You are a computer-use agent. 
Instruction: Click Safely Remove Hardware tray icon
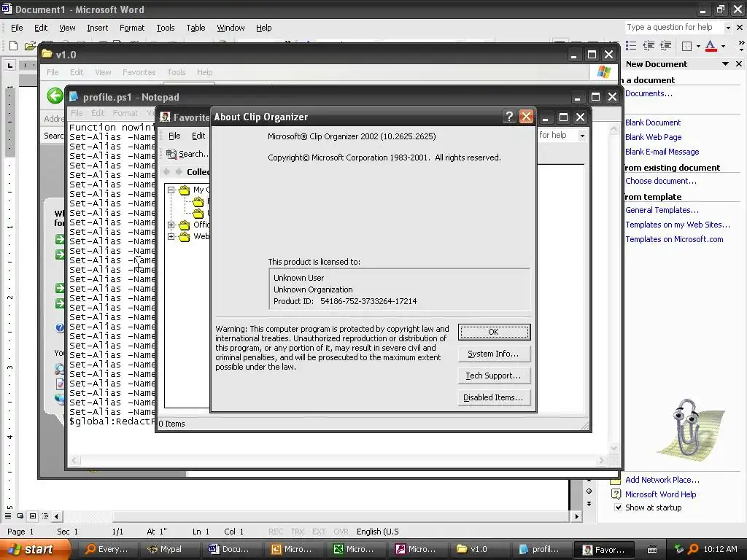point(679,549)
